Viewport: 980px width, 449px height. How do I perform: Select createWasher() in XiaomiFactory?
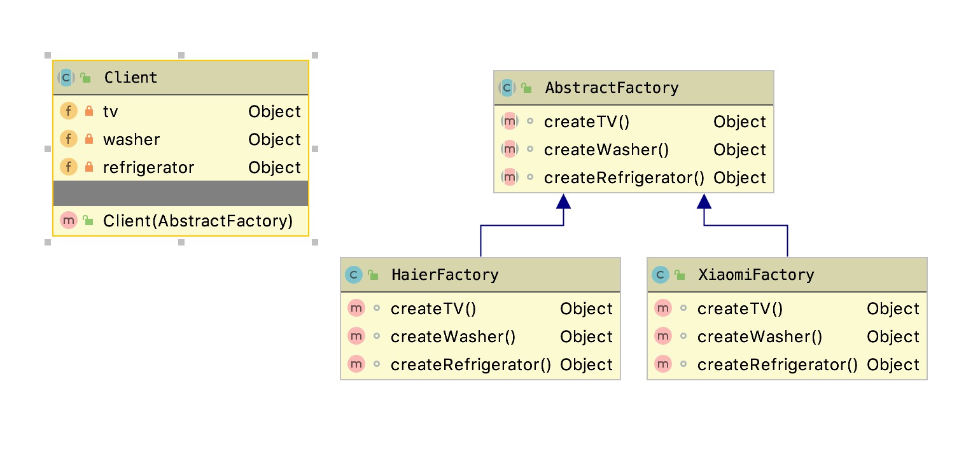(760, 336)
